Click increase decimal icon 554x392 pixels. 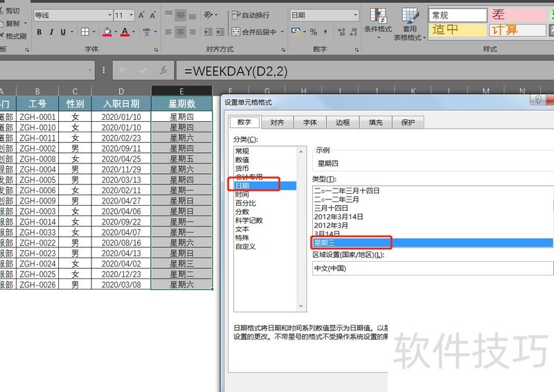(341, 32)
